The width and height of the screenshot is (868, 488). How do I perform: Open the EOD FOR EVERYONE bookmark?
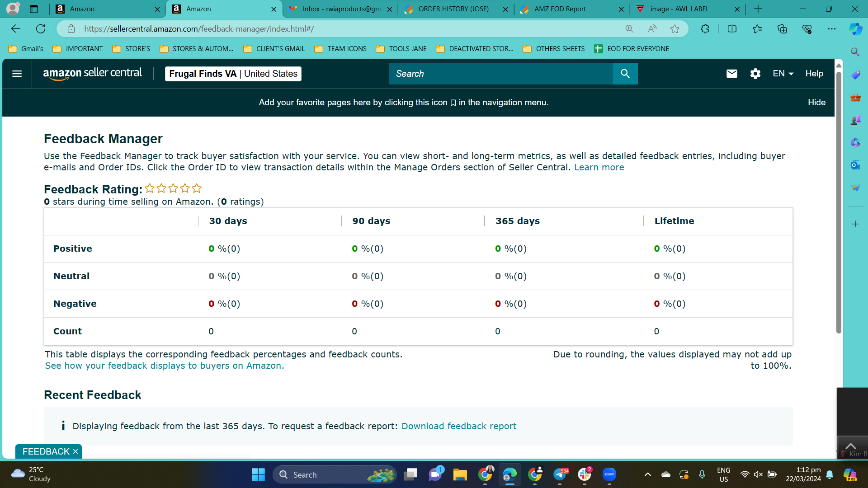[632, 49]
